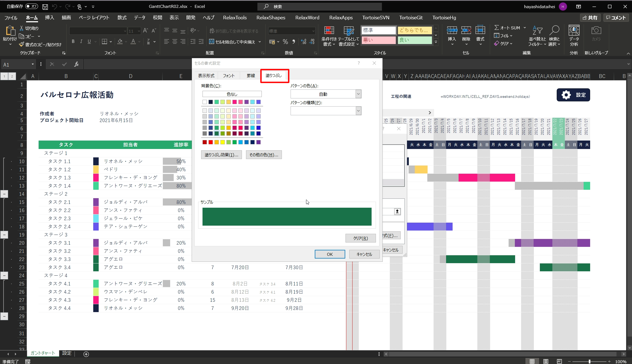Open the パターンの種類 dropdown

[358, 111]
